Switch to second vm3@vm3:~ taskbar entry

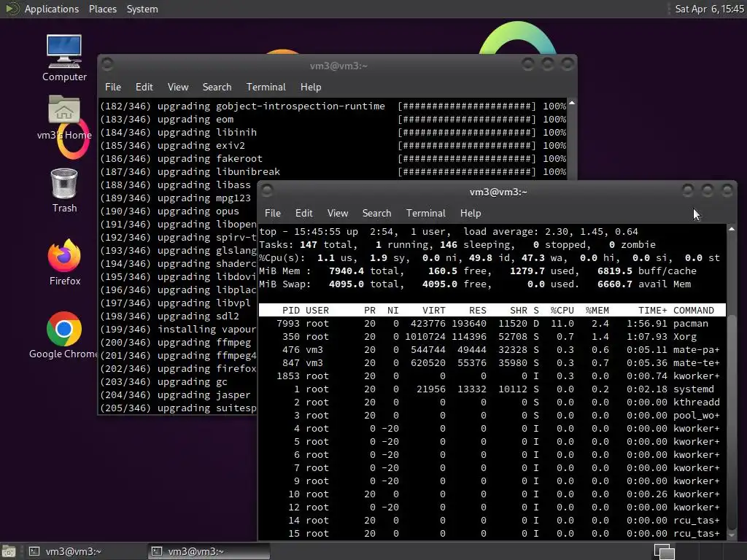[x=208, y=551]
